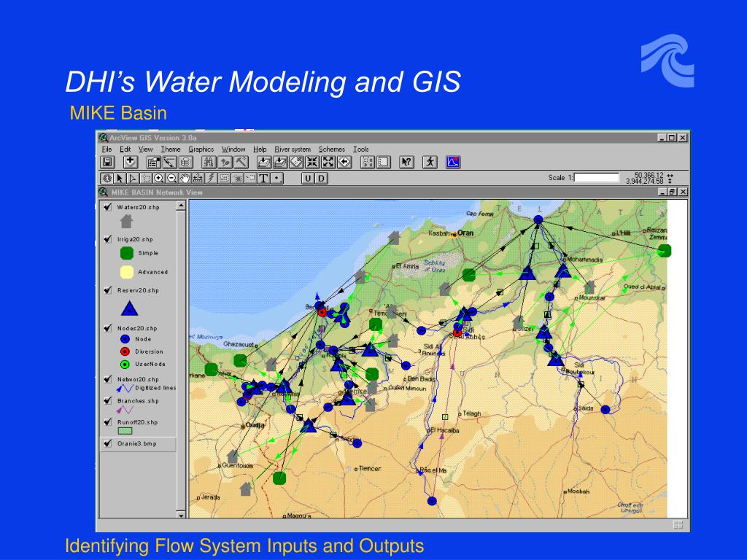Click the "Digitized lines" legend label

point(155,388)
